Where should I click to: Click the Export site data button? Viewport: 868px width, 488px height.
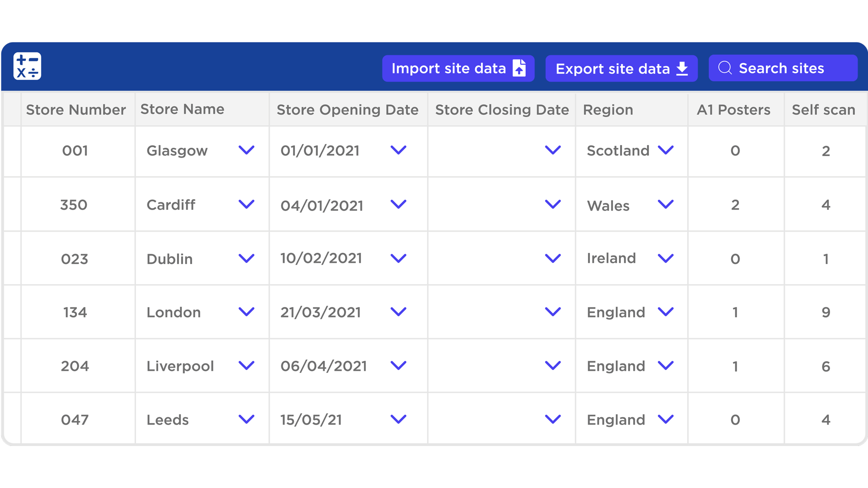tap(621, 68)
